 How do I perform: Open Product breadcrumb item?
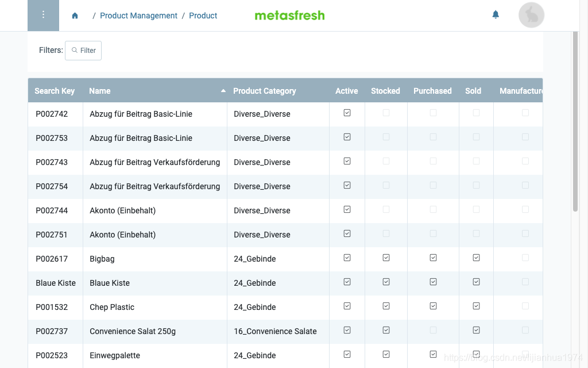[203, 16]
